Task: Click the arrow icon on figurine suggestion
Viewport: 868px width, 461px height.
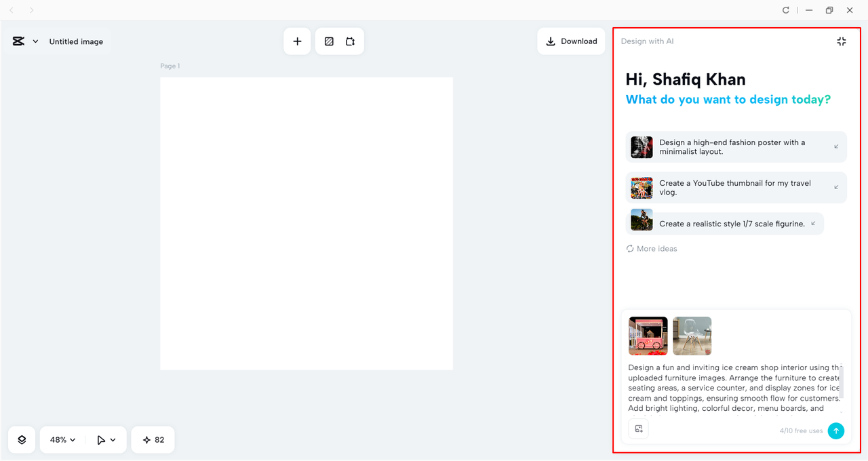Action: 813,223
